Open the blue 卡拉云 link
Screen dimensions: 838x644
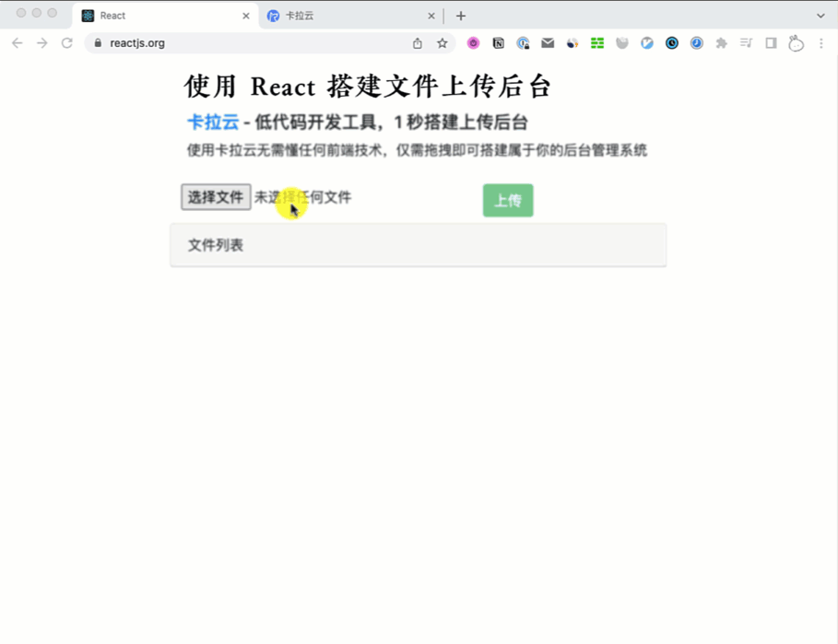pyautogui.click(x=213, y=123)
